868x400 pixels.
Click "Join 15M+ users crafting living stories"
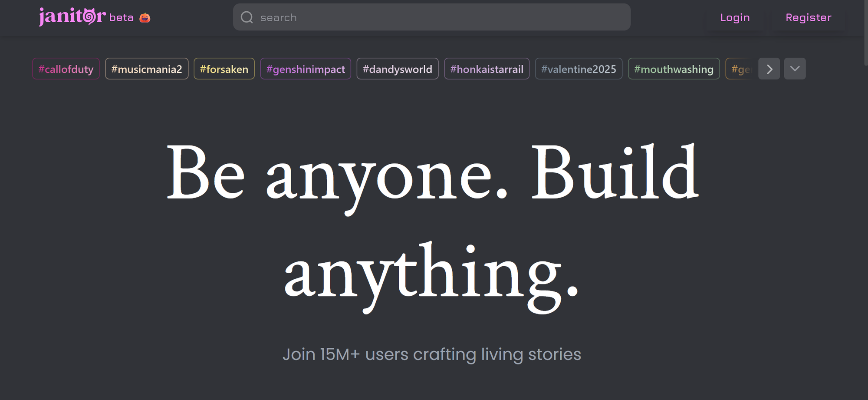tap(432, 354)
